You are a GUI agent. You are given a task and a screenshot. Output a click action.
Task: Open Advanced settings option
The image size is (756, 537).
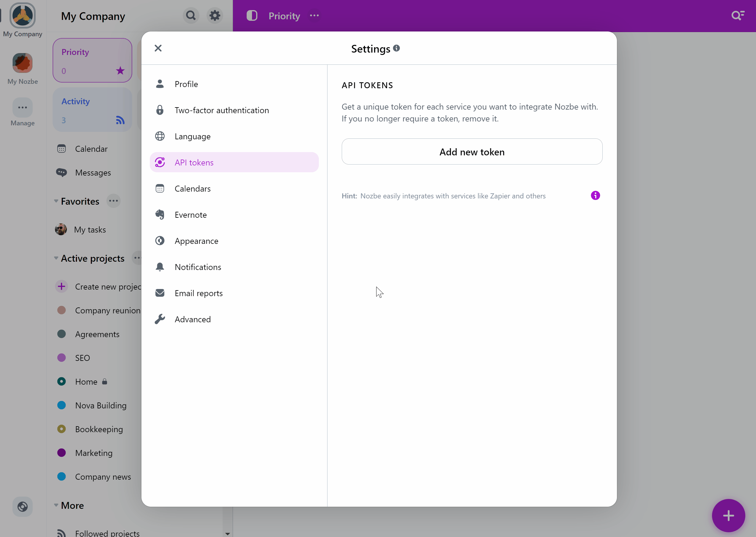pos(193,319)
